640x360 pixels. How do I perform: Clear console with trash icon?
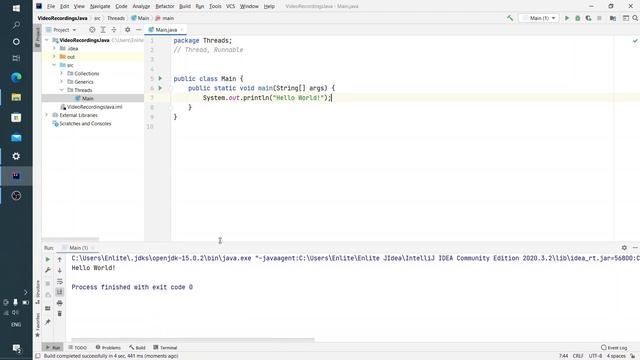pos(60,313)
